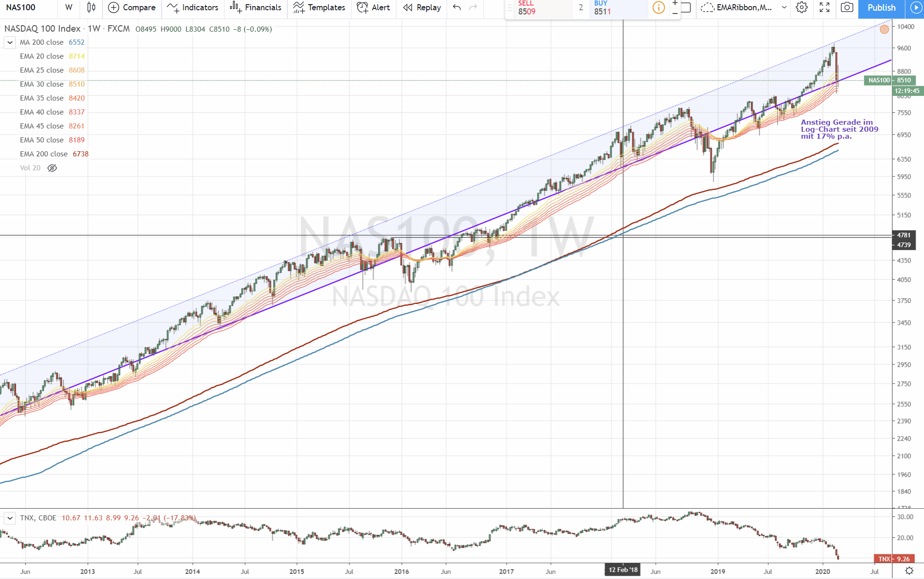924x579 pixels.
Task: Click Compare to add a symbol
Action: click(132, 7)
